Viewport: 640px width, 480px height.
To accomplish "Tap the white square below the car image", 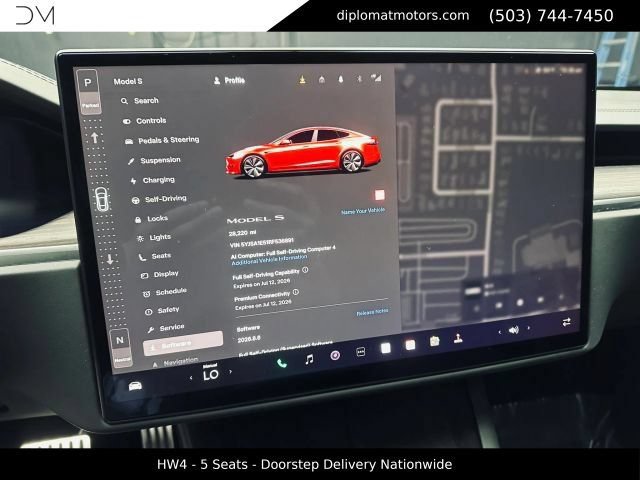I will click(380, 195).
